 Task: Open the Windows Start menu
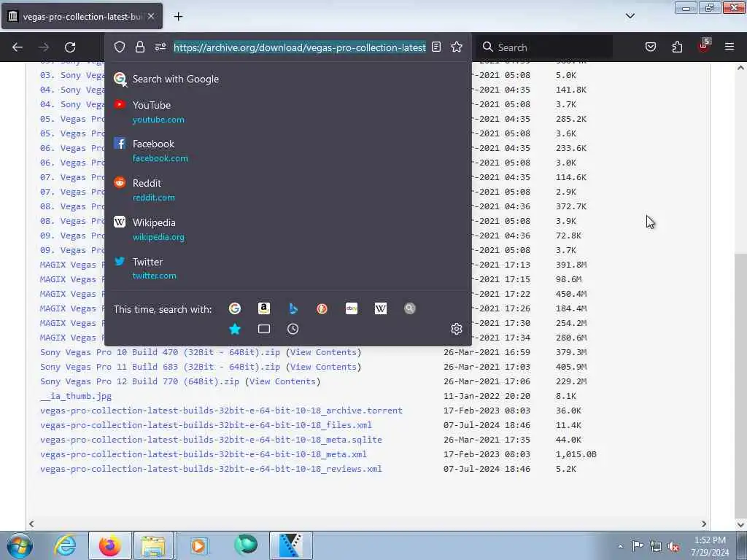20,545
